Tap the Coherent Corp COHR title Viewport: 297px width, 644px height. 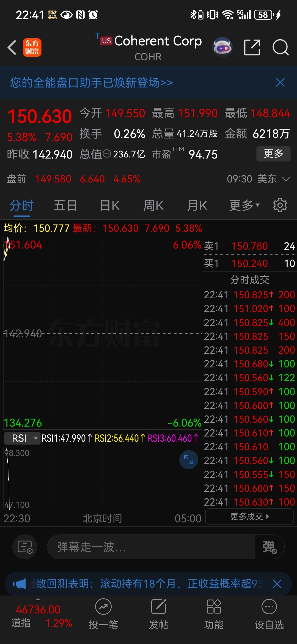pos(148,47)
